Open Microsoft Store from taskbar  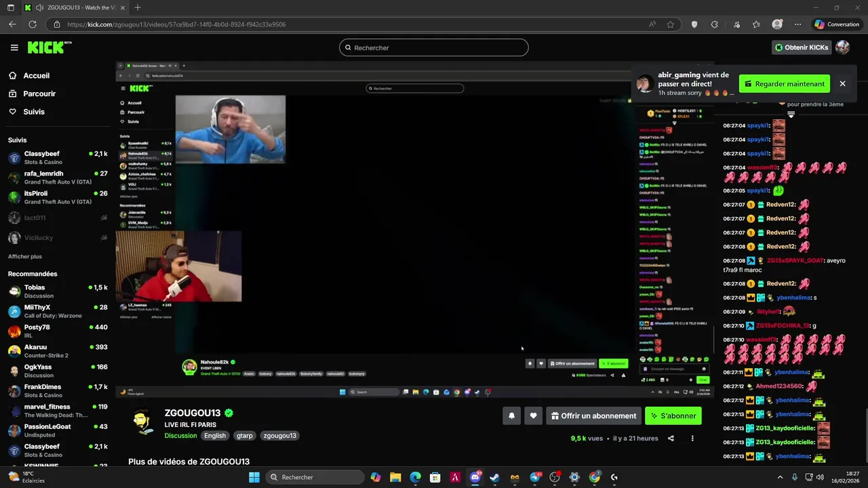(x=435, y=477)
